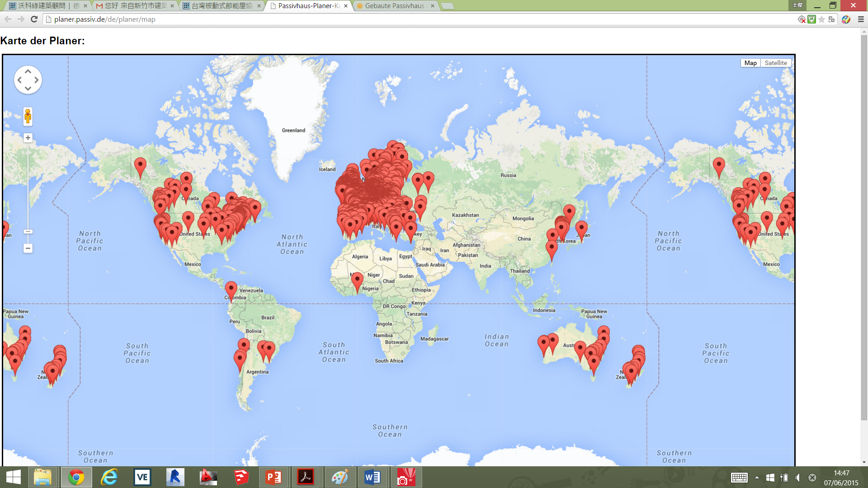Show hidden system tray icons
This screenshot has width=868, height=488.
click(757, 478)
